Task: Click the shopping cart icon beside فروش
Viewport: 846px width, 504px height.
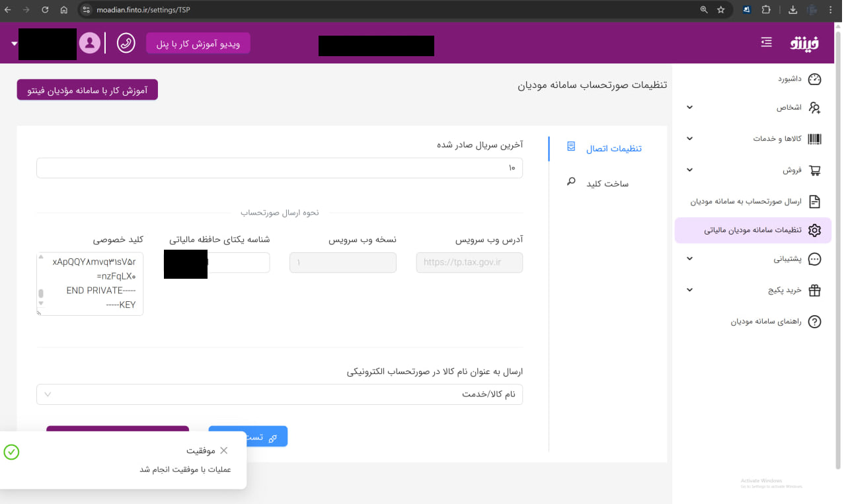Action: coord(815,170)
